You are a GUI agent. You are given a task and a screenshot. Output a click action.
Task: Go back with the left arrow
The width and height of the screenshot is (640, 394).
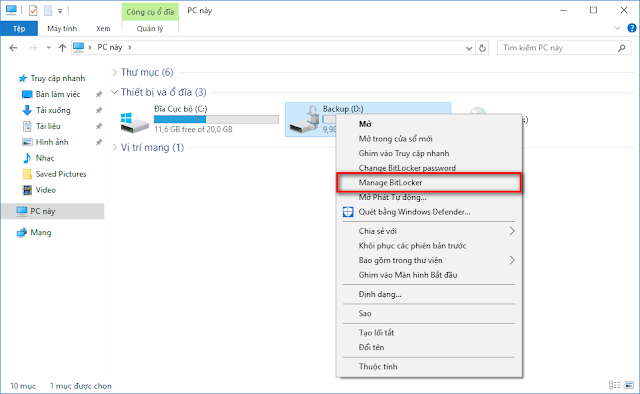(13, 48)
